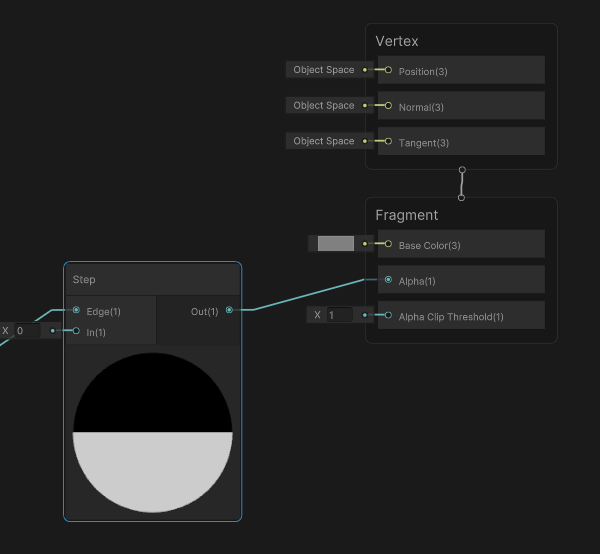
Task: Click the Vertex Position(3) input port
Action: coord(388,70)
